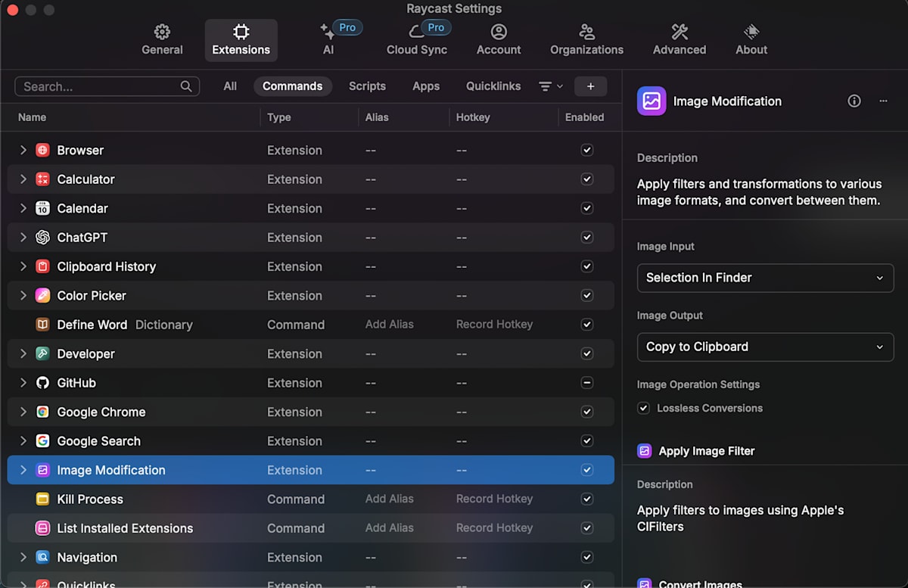Open Organizations settings tab
Image resolution: width=908 pixels, height=588 pixels.
click(586, 40)
